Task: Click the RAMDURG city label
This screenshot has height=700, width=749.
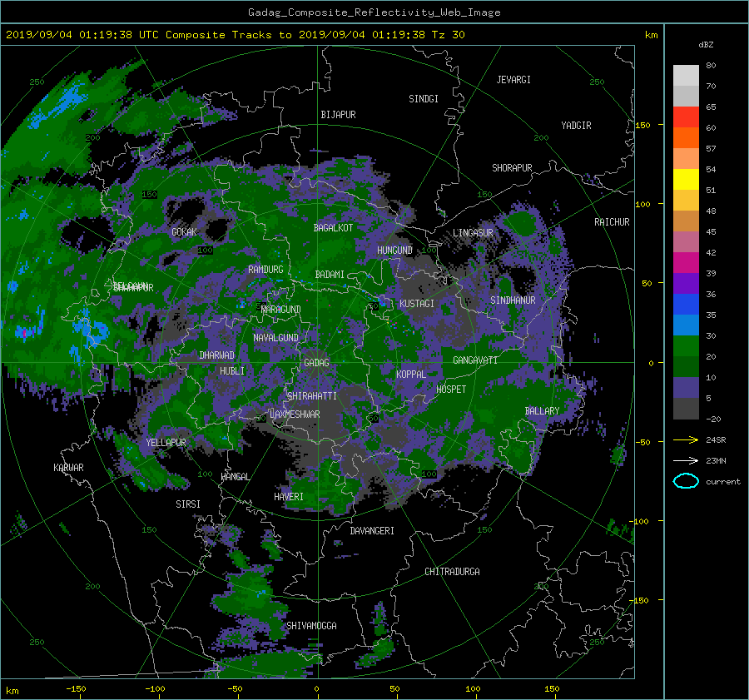Action: [x=265, y=270]
